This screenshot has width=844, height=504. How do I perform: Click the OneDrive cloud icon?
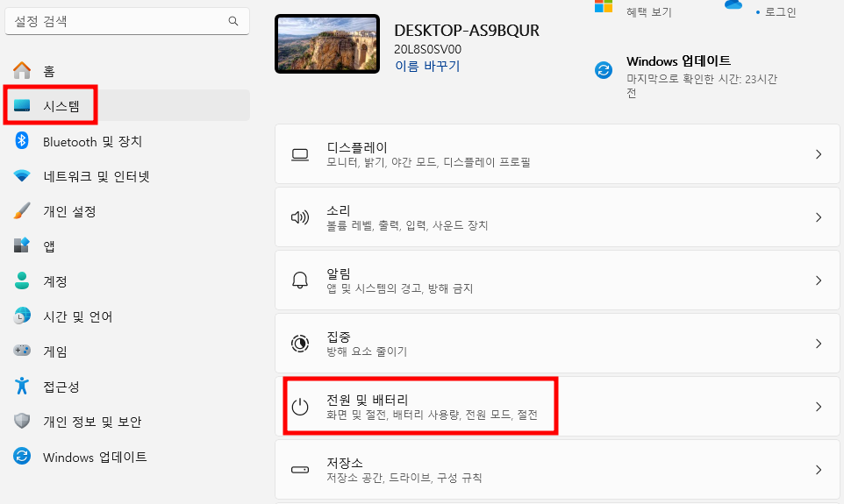click(733, 4)
